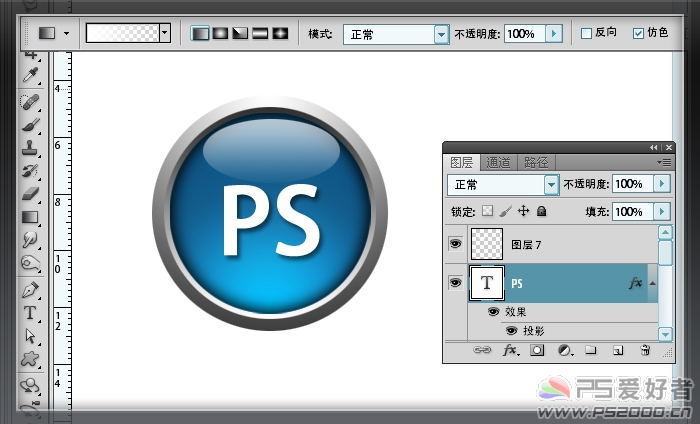Select the Gradient tool in toolbox
700x424 pixels.
tap(30, 217)
